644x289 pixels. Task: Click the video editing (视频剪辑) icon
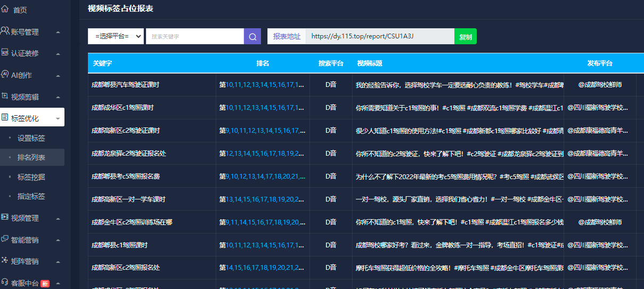tap(5, 97)
